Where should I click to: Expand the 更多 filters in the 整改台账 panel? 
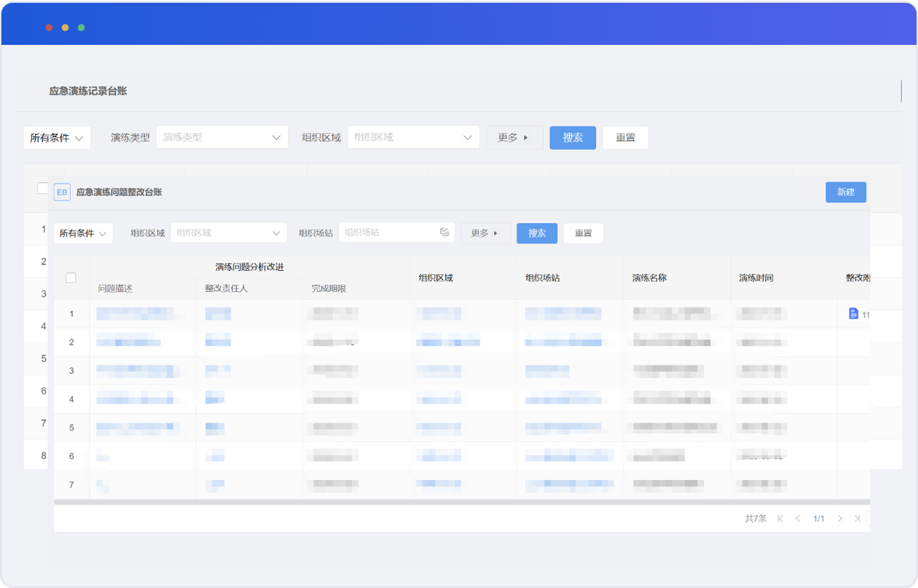pyautogui.click(x=485, y=233)
